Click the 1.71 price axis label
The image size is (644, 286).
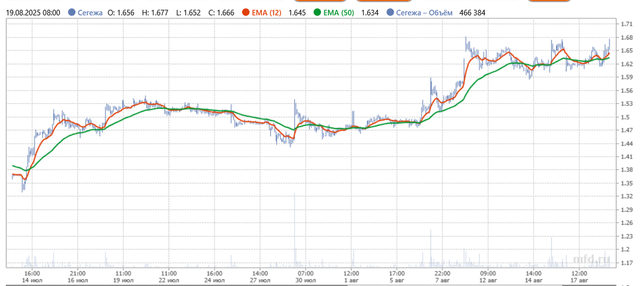(x=626, y=24)
